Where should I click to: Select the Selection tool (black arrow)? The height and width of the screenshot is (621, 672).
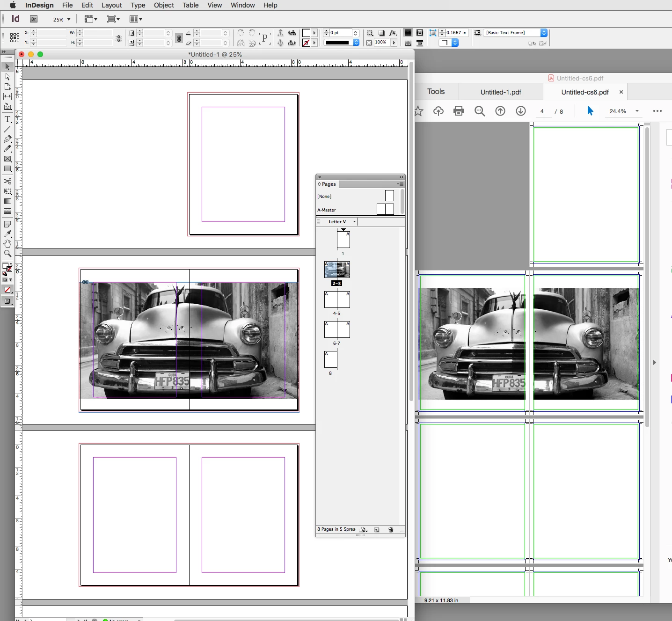tap(7, 67)
